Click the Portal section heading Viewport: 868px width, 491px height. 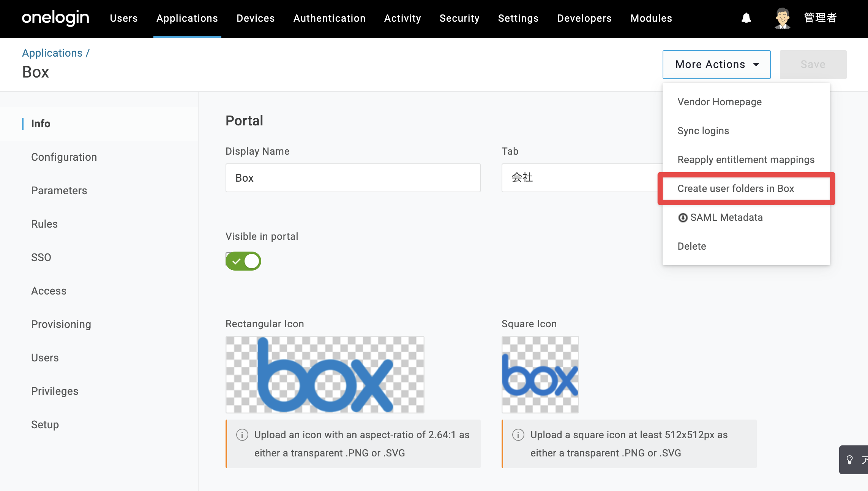coord(244,120)
